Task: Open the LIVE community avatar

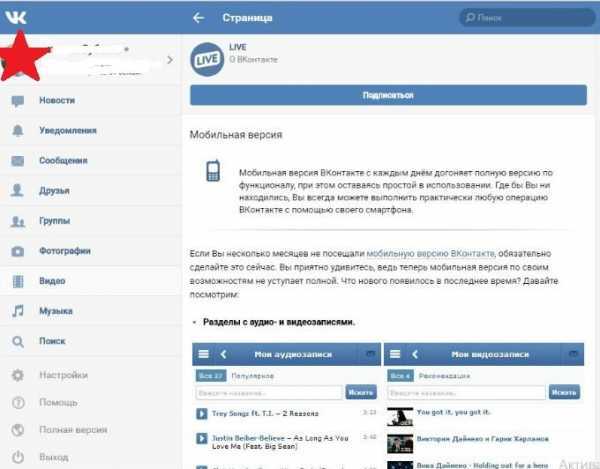Action: [207, 59]
